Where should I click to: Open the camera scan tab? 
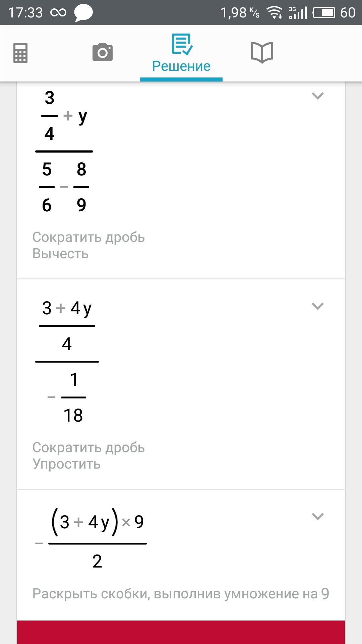[x=103, y=52]
